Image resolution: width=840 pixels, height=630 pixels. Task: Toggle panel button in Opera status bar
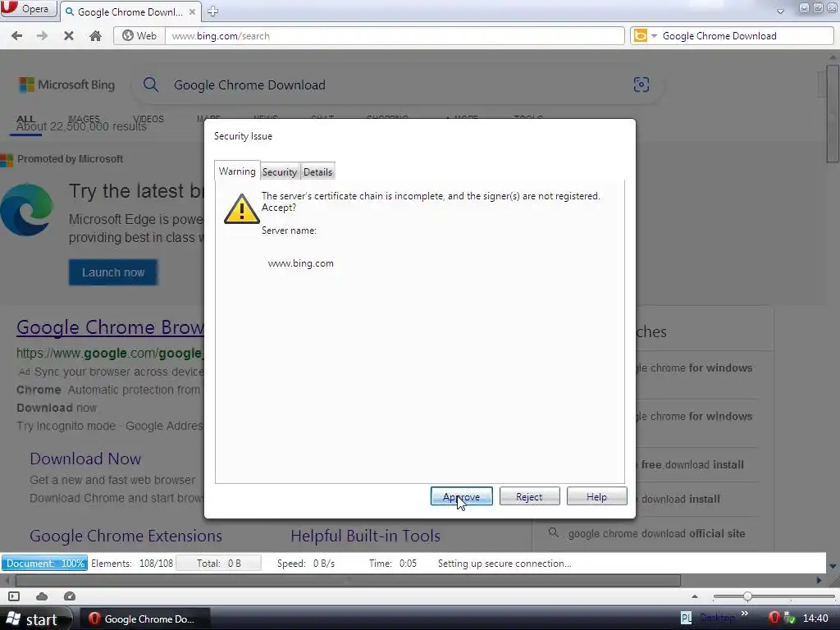(14, 596)
